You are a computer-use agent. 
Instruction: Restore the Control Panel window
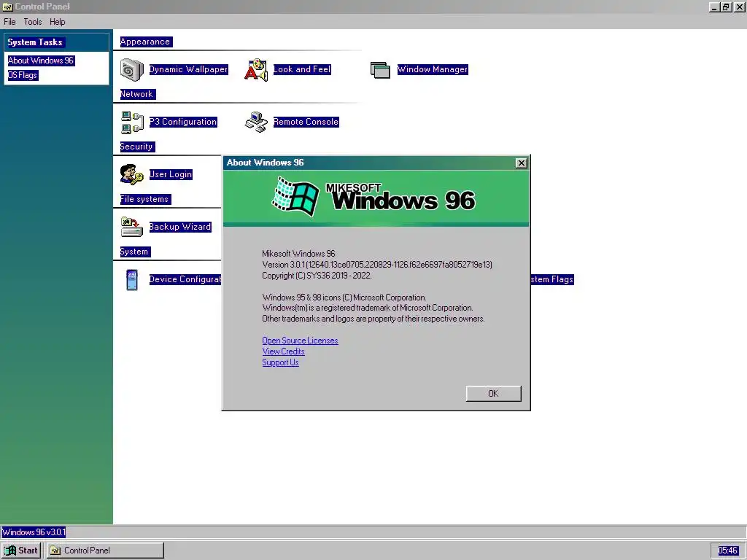[x=726, y=7]
